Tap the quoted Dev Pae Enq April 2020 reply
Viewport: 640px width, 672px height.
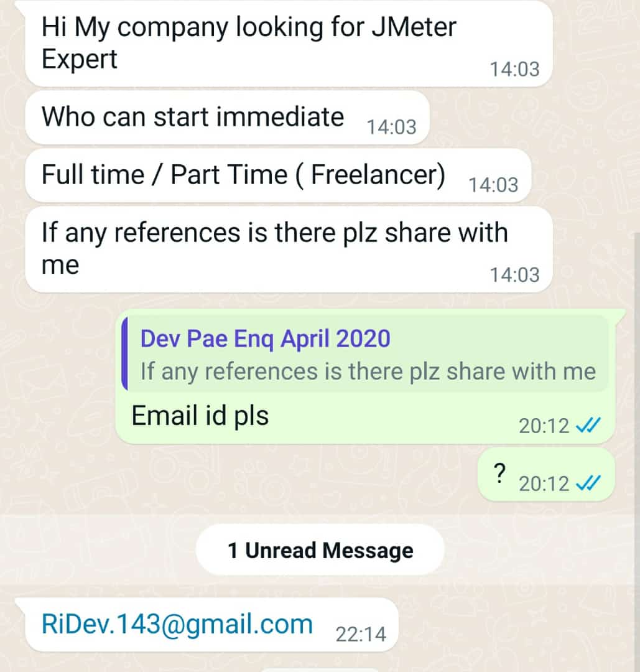pyautogui.click(x=365, y=353)
